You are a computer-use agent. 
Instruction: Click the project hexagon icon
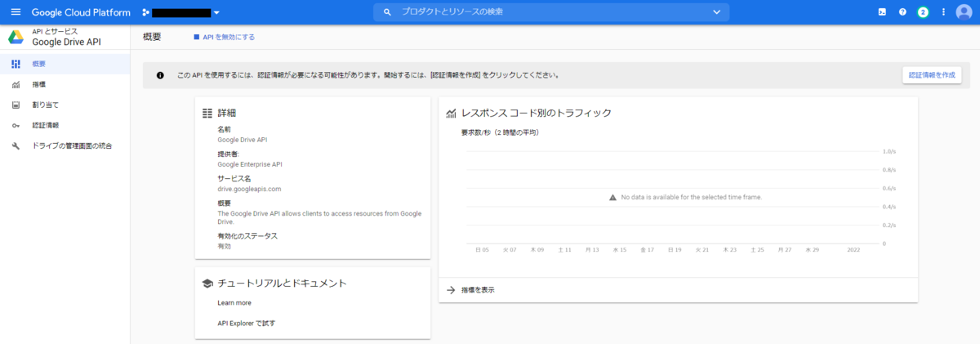145,12
